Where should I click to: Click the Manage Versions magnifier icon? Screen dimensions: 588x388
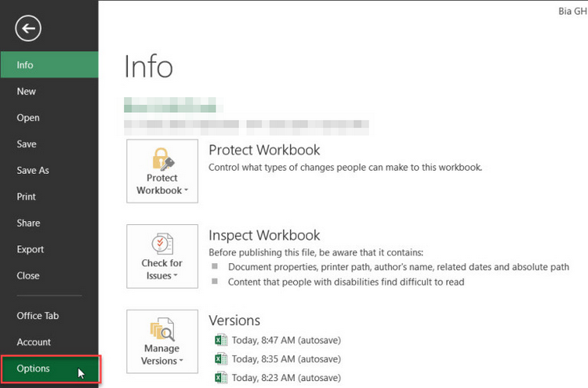coord(162,329)
